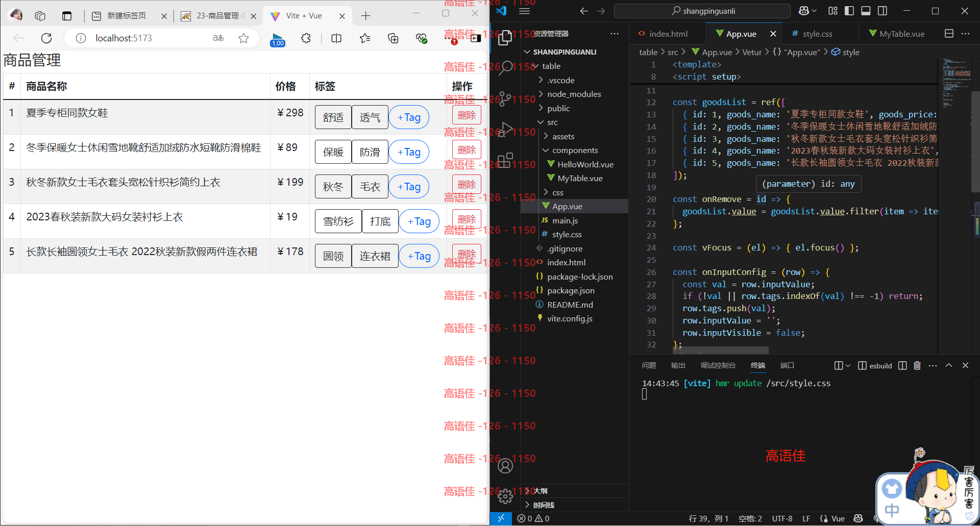Open browser favorites list icon

365,38
